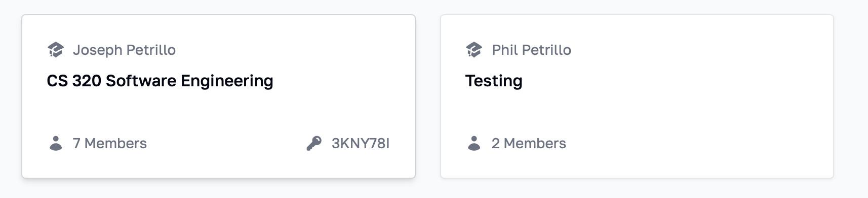Select the join code 3KNY78I text
The width and height of the screenshot is (868, 198).
pyautogui.click(x=361, y=143)
